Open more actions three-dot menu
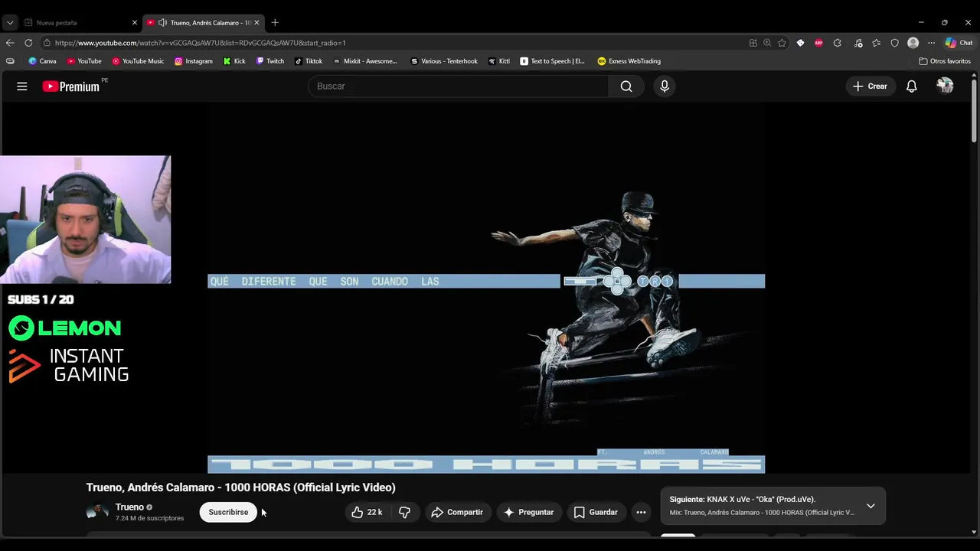980x551 pixels. (641, 512)
